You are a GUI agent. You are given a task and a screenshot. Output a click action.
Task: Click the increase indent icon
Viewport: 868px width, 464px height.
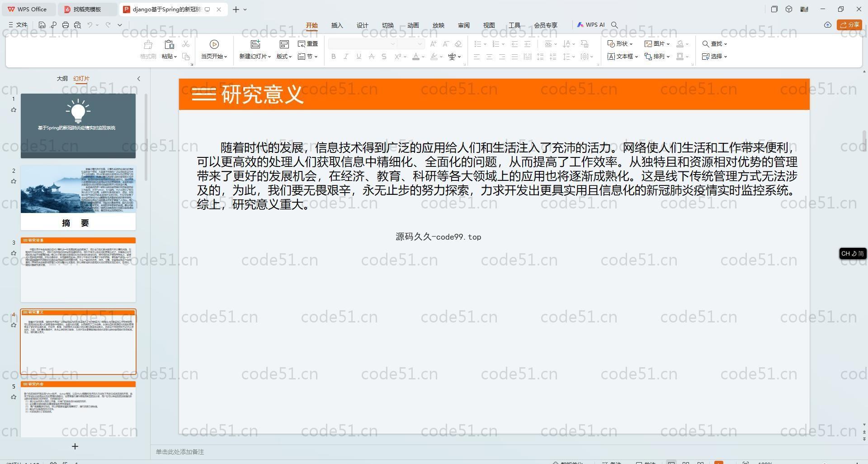click(x=527, y=44)
